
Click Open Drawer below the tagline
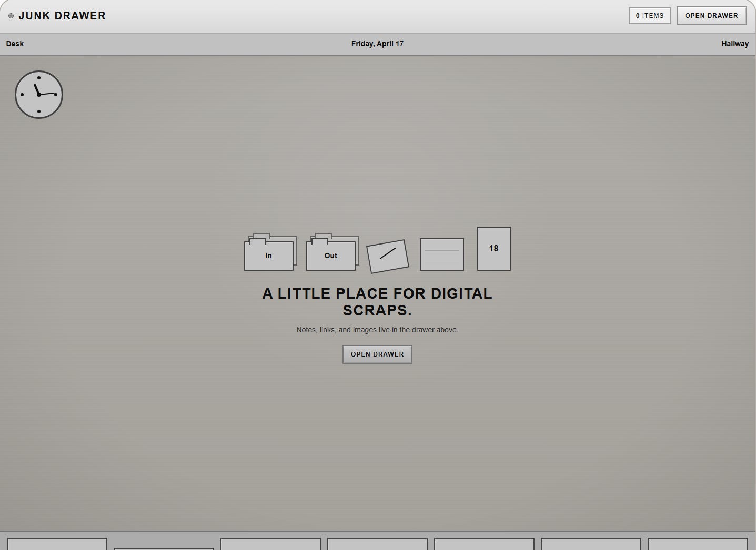(x=377, y=354)
